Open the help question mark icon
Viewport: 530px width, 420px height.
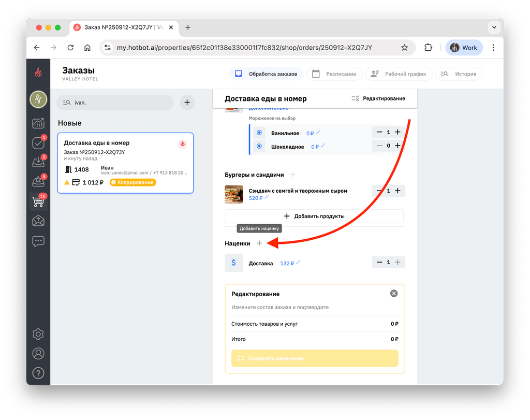coord(38,373)
